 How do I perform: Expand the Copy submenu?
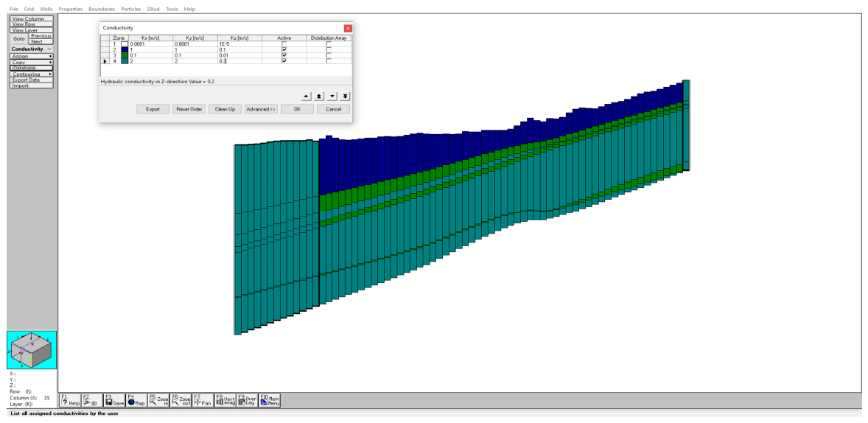[32, 62]
